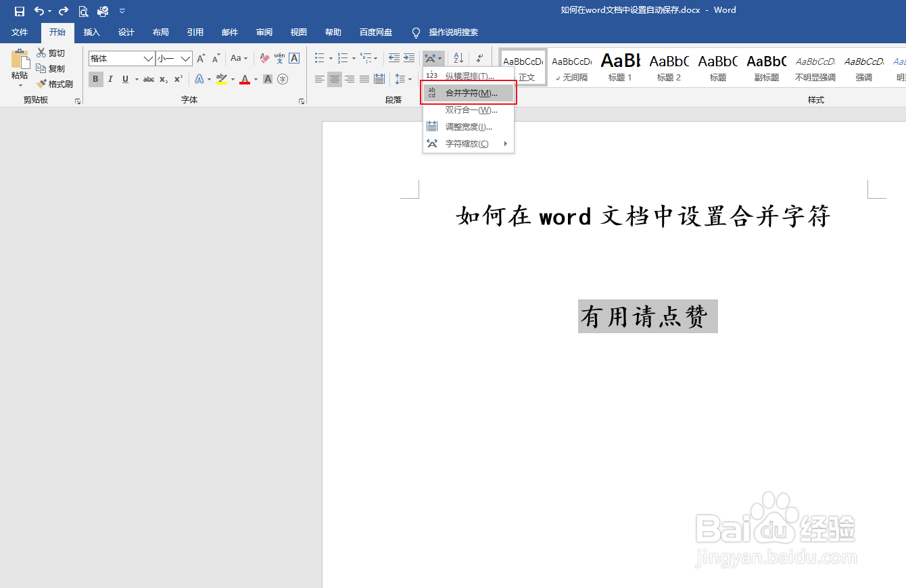906x588 pixels.
Task: Click the red font color button
Action: [245, 80]
